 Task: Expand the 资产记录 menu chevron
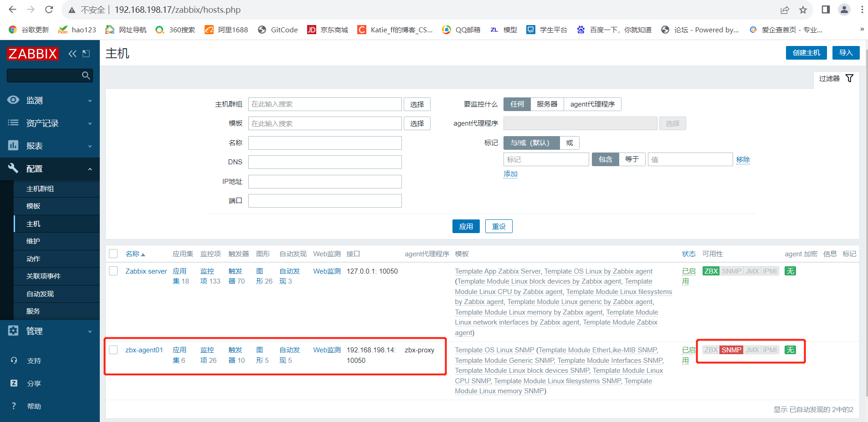pyautogui.click(x=90, y=123)
